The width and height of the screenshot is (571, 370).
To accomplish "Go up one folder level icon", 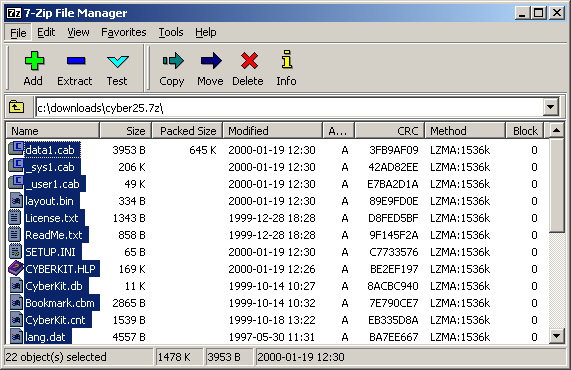I will pos(16,107).
